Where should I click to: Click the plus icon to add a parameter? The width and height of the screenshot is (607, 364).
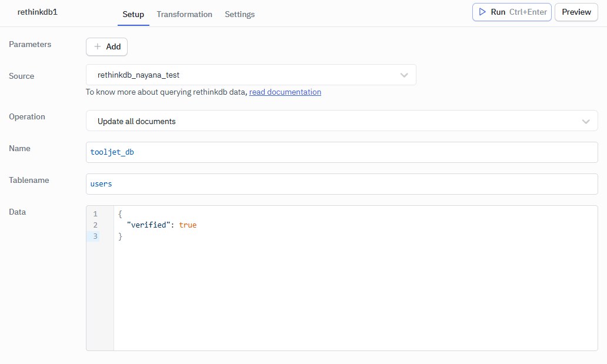coord(95,46)
